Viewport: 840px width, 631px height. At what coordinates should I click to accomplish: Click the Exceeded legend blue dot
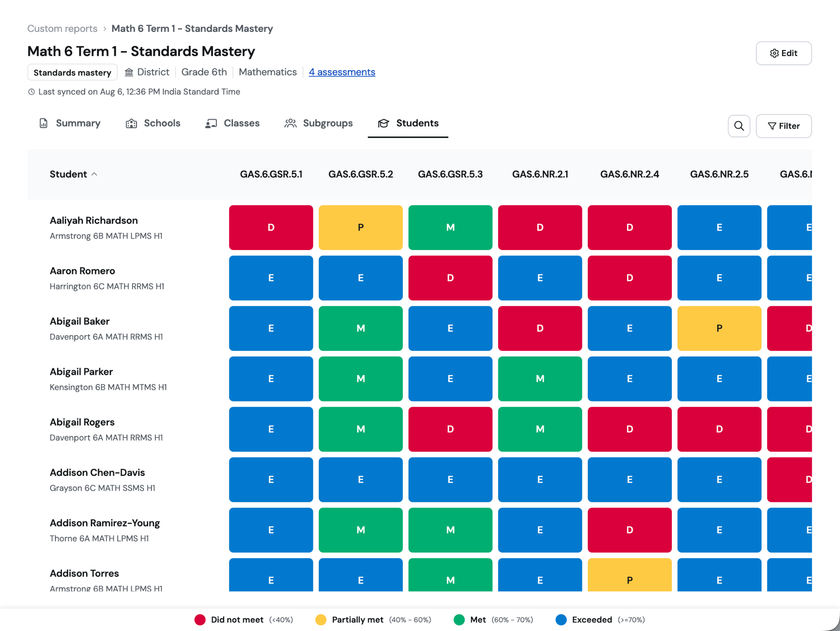click(561, 620)
